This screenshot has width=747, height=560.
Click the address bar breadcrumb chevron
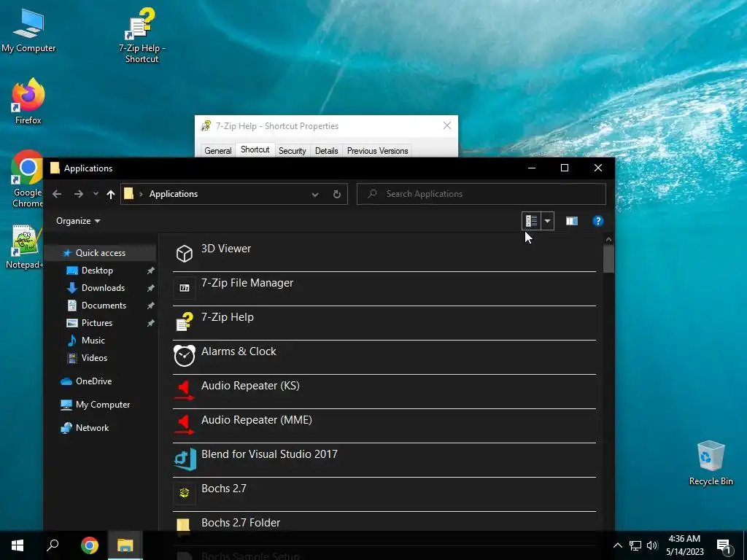coord(141,194)
